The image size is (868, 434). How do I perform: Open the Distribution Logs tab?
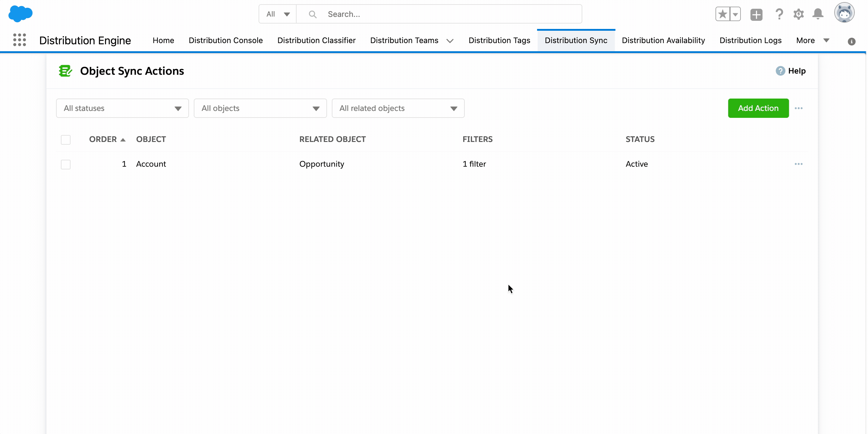click(x=750, y=40)
